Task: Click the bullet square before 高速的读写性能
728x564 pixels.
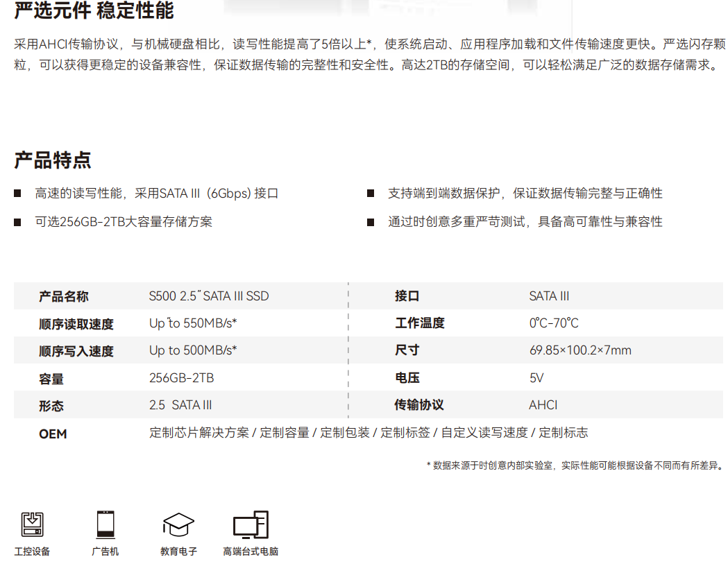Action: coord(17,194)
